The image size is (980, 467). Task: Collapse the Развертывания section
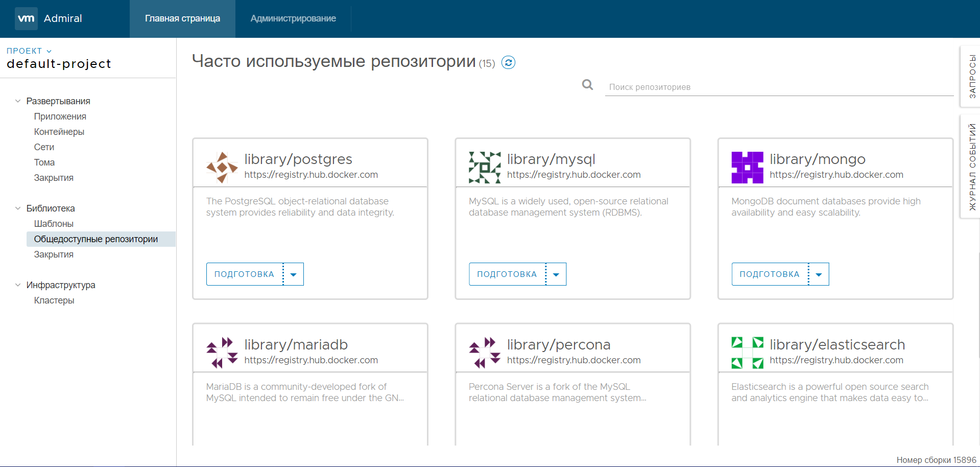point(18,101)
